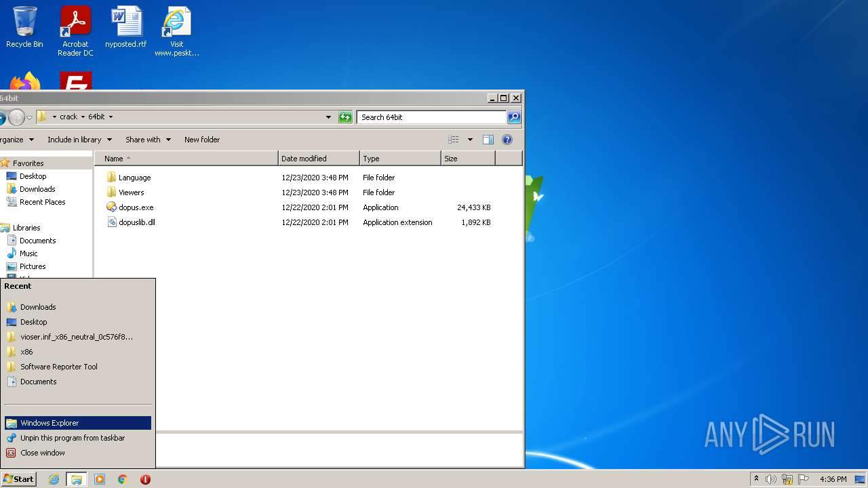Image resolution: width=868 pixels, height=488 pixels.
Task: Click Internet Explorer in the taskbar
Action: click(x=54, y=479)
